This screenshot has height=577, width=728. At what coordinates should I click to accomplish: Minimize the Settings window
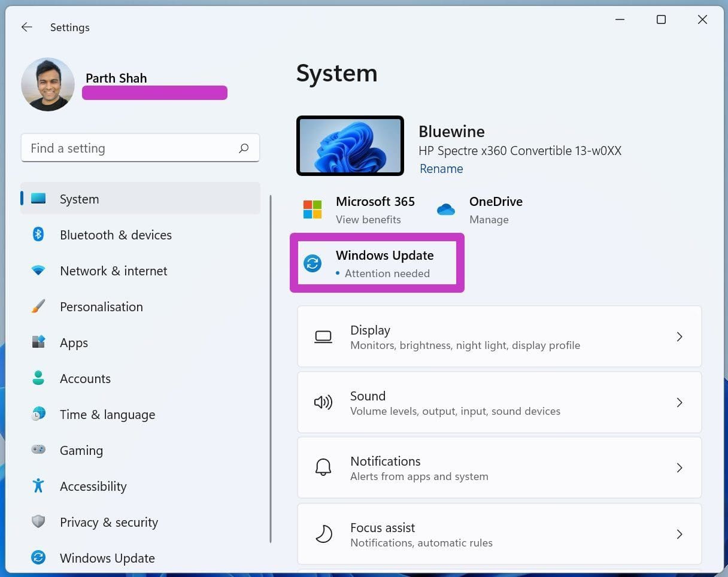tap(620, 20)
